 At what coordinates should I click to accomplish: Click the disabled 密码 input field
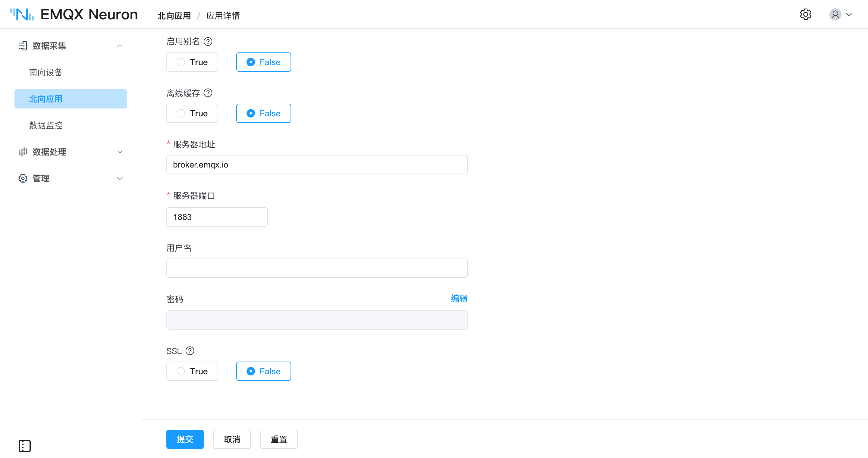click(317, 320)
